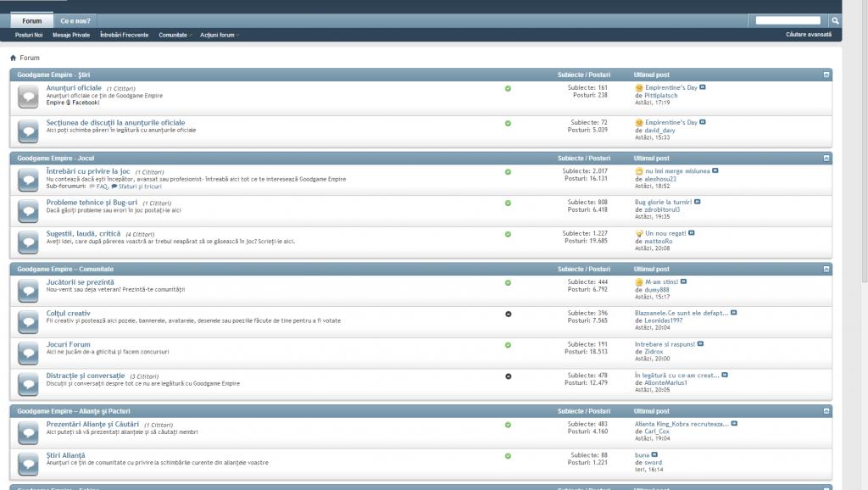Viewport: 868px width, 490px height.
Task: Open Jucătorii se prezintă forum
Action: point(80,282)
